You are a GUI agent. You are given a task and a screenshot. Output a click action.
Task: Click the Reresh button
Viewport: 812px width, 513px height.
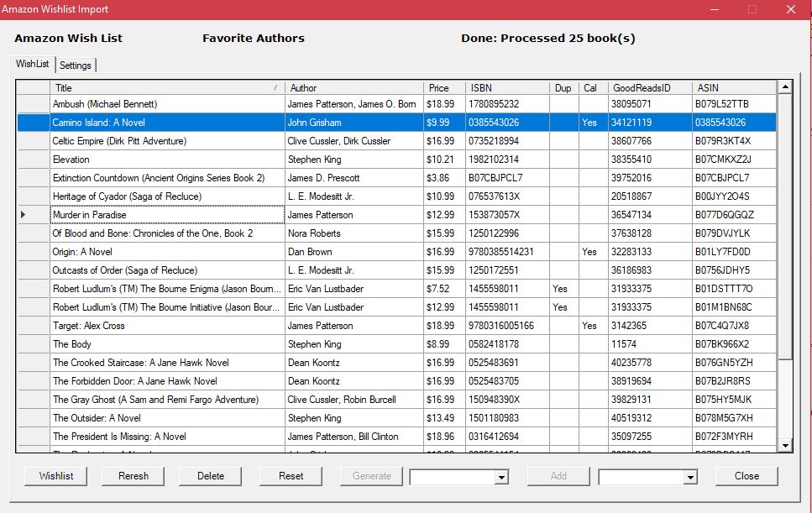(133, 476)
